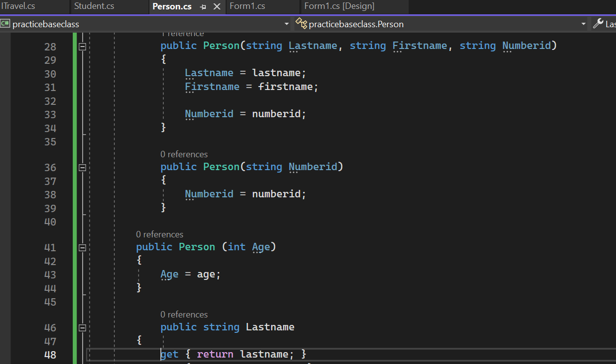Image resolution: width=616 pixels, height=364 pixels.
Task: Click 'public string Lastname' on line 46
Action: point(228,327)
